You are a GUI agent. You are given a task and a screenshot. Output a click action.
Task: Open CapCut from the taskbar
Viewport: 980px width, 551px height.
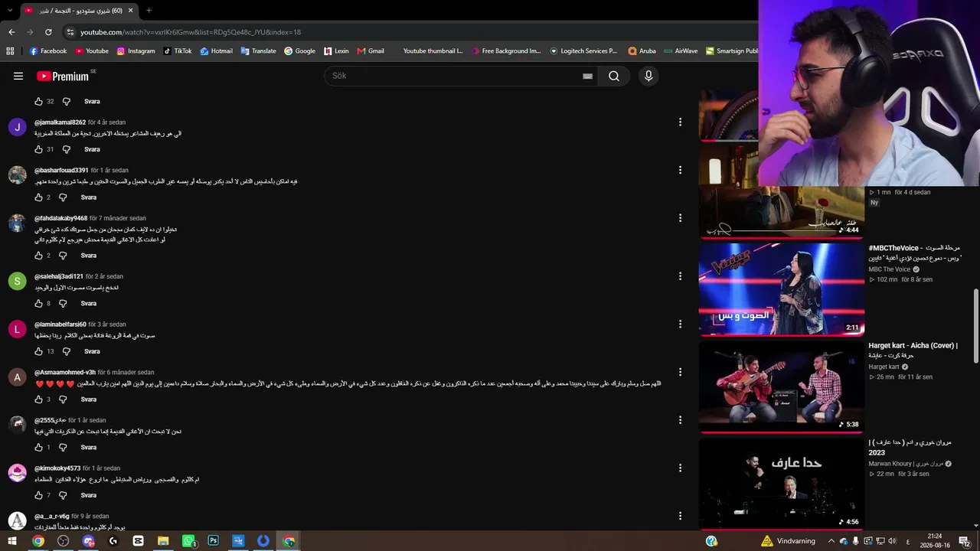[x=139, y=541]
